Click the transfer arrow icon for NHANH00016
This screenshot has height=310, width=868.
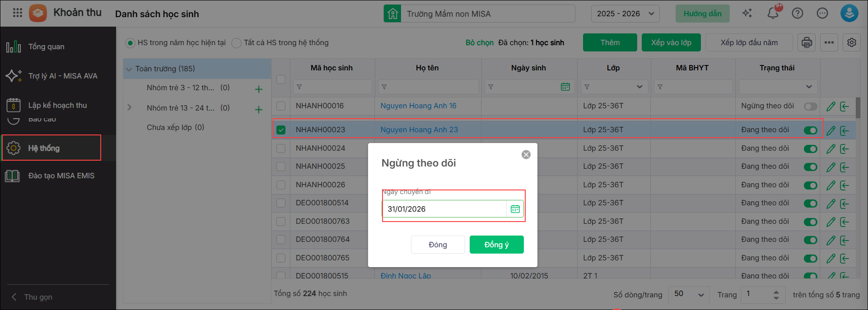click(845, 106)
